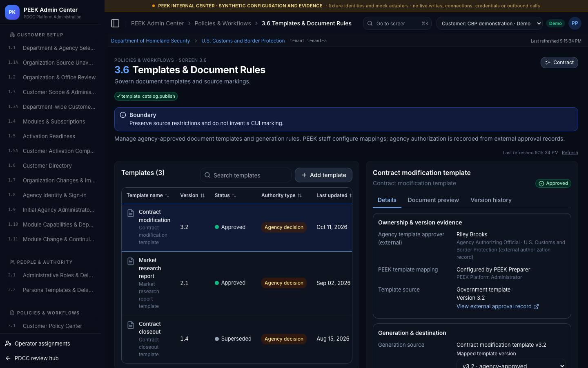Click the Contract modification document icon
The image size is (588, 368).
click(131, 213)
